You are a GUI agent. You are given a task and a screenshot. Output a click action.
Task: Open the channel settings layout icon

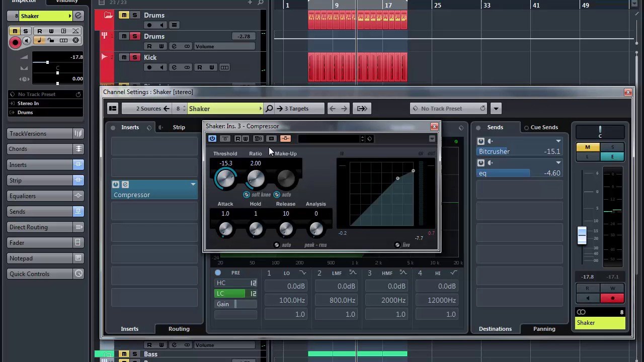click(x=113, y=109)
